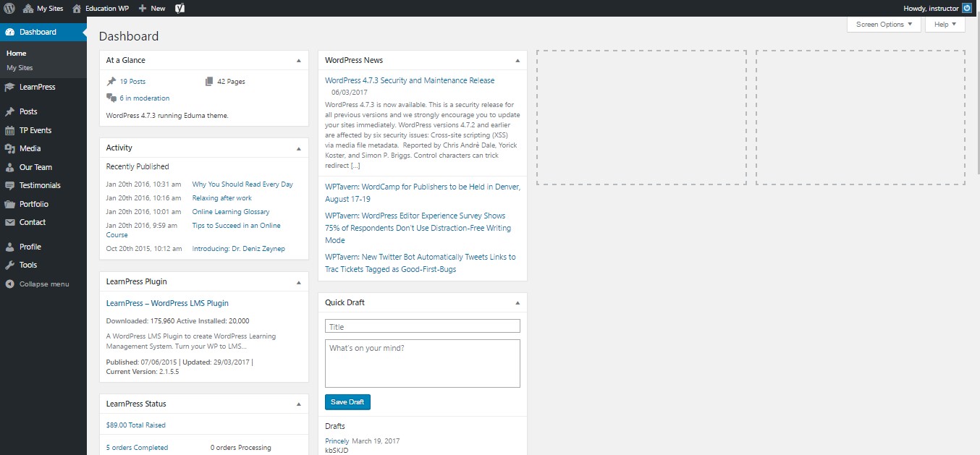Open the Yoast SEO icon in the admin bar
Image resolution: width=980 pixels, height=455 pixels.
click(x=179, y=8)
